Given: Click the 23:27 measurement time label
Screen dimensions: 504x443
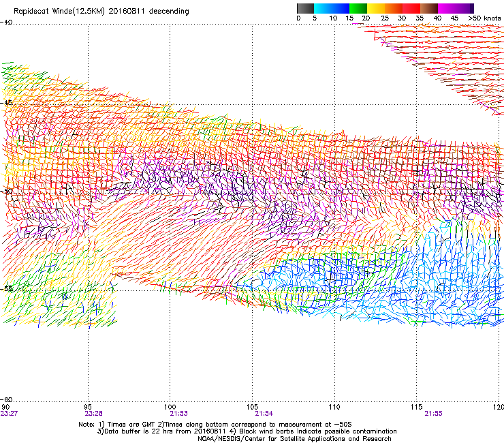Looking at the screenshot, I should pos(9,414).
